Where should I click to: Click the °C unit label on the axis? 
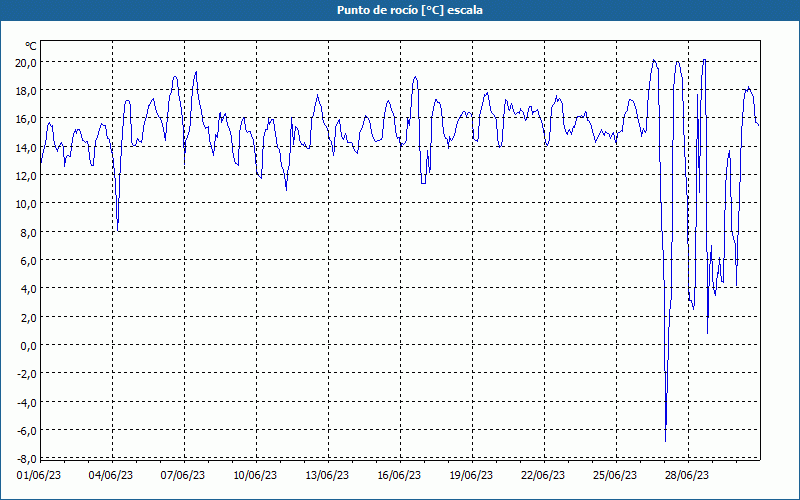pos(31,46)
